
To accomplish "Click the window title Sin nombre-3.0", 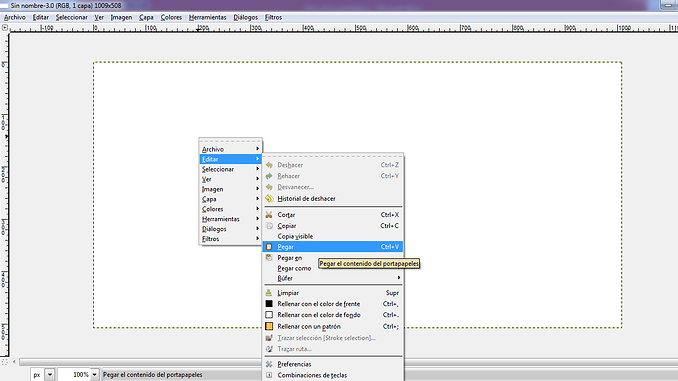I will tap(66, 6).
